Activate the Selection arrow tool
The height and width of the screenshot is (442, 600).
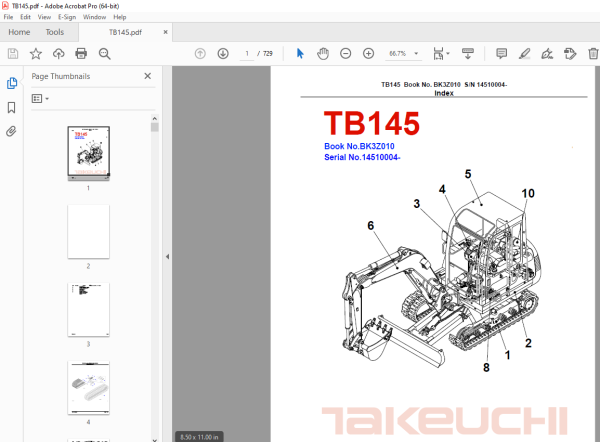(300, 54)
